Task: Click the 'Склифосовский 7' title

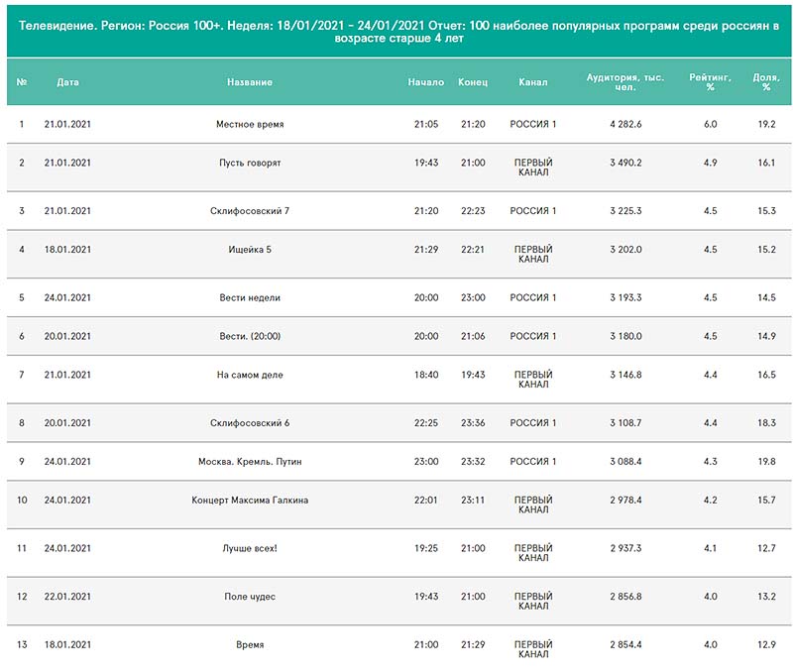Action: tap(250, 211)
